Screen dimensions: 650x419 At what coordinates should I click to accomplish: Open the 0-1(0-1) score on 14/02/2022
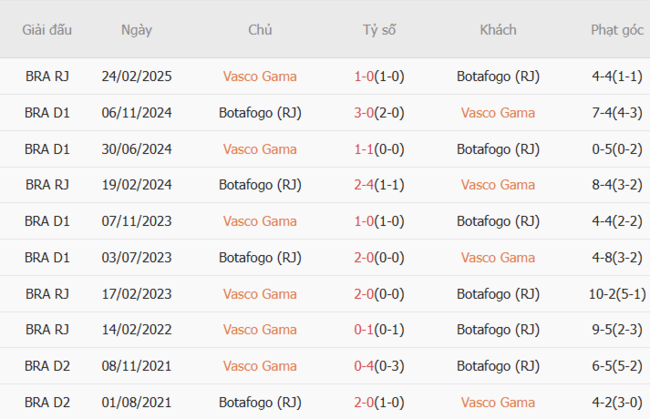point(379,330)
